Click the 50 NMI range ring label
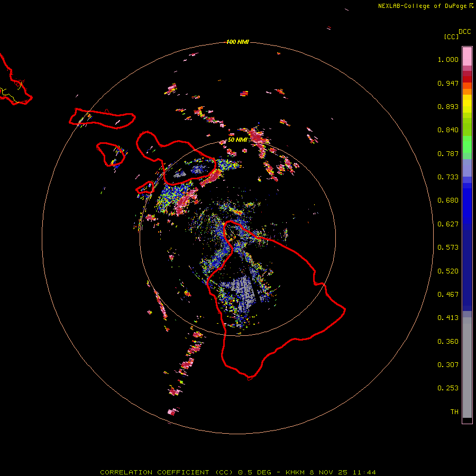 pyautogui.click(x=237, y=140)
